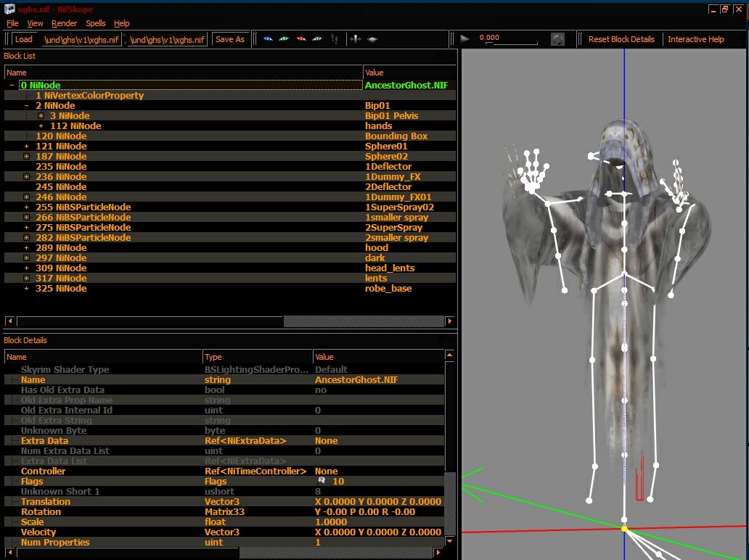749x560 pixels.
Task: Click Reset Block Details
Action: pyautogui.click(x=621, y=39)
